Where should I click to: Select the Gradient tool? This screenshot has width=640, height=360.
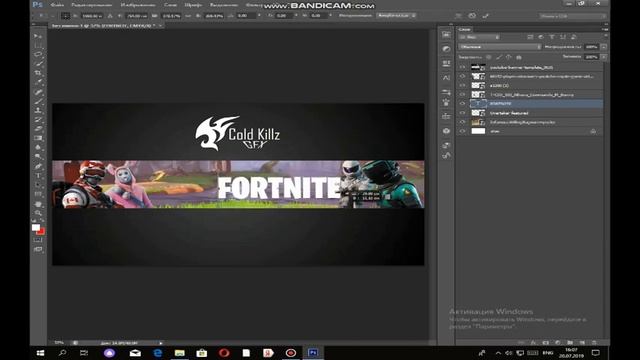(x=38, y=138)
